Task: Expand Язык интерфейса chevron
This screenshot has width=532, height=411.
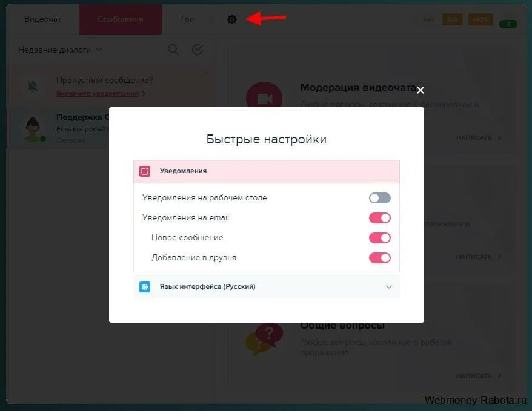Action: (x=389, y=287)
